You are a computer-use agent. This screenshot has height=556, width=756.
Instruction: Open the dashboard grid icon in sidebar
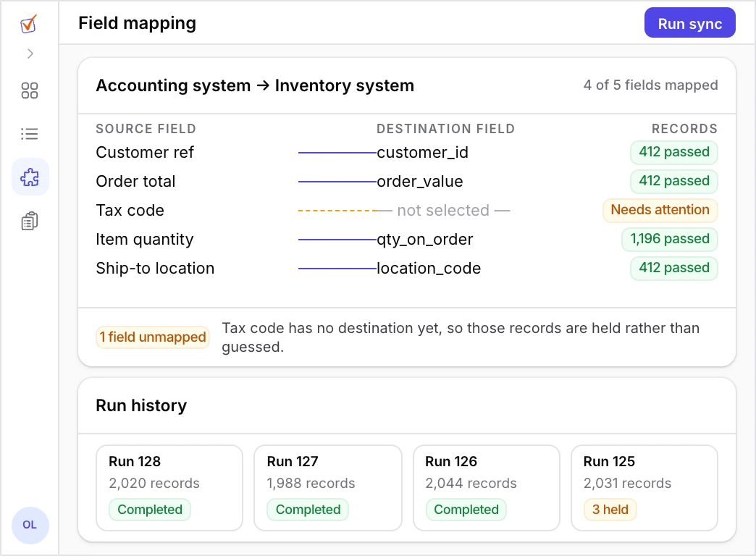(x=30, y=90)
